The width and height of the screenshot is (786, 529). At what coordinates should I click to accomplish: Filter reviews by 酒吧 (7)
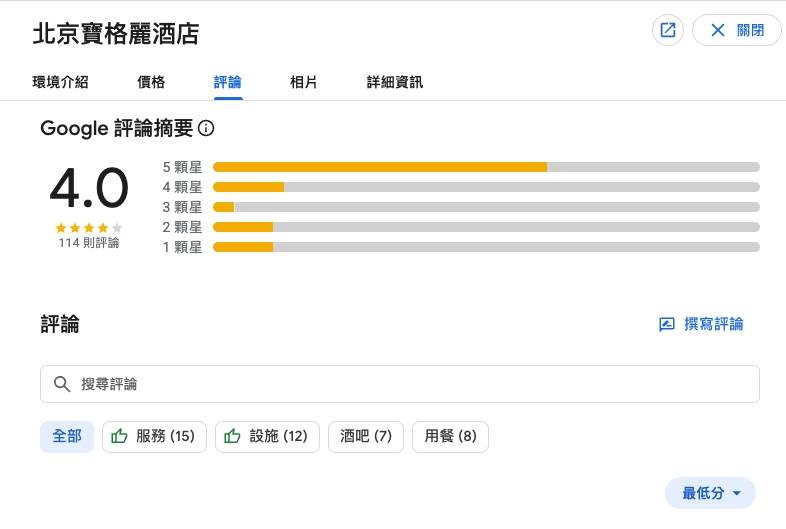pyautogui.click(x=366, y=436)
